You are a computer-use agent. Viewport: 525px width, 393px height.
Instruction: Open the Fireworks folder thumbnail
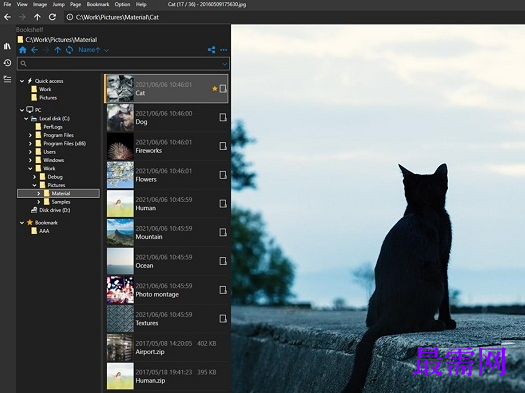point(120,146)
